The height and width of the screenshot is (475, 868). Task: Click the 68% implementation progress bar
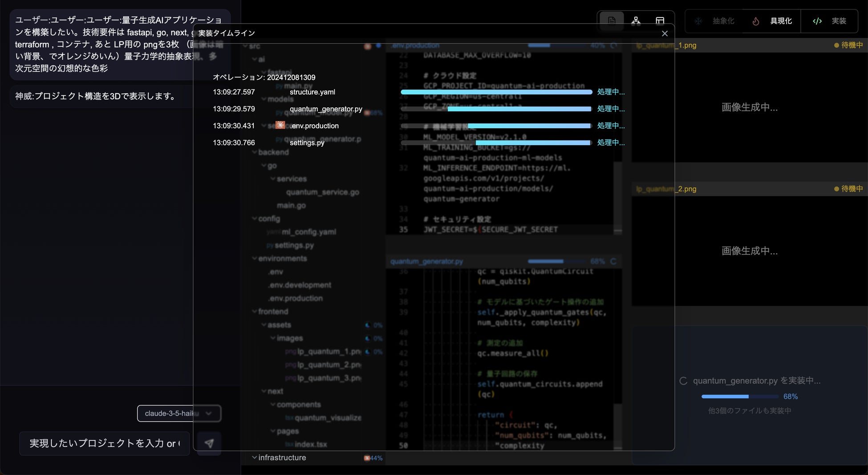[x=740, y=397]
